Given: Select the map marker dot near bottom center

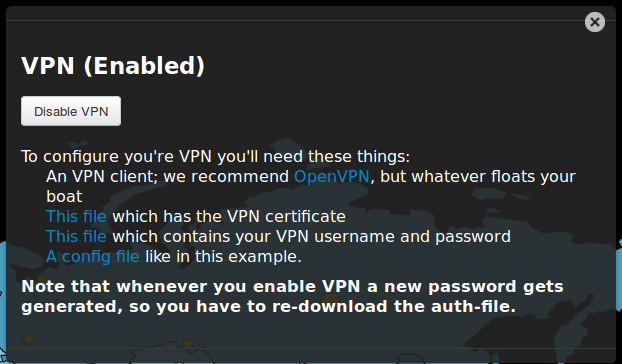Looking at the screenshot, I should coord(188,344).
